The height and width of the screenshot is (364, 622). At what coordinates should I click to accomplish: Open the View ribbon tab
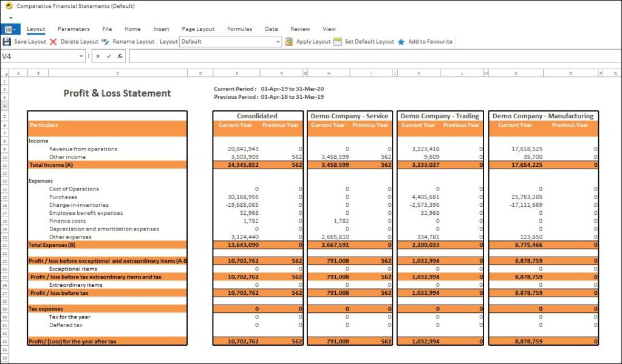(329, 29)
